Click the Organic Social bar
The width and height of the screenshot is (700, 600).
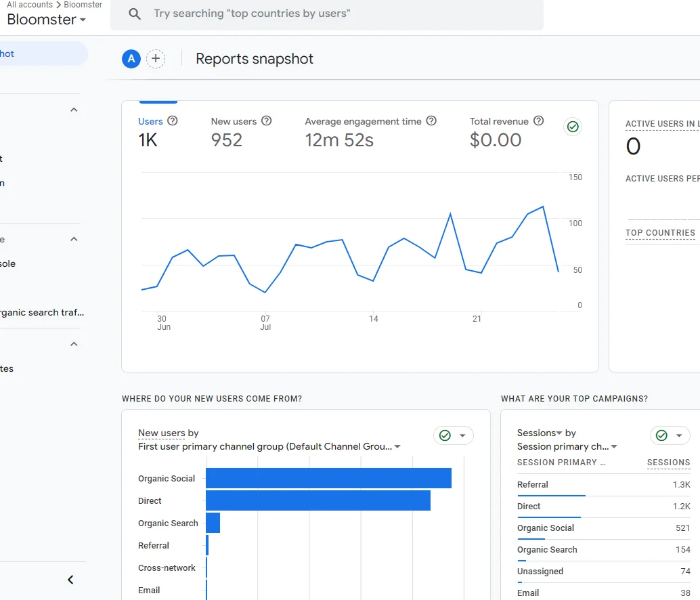coord(328,478)
